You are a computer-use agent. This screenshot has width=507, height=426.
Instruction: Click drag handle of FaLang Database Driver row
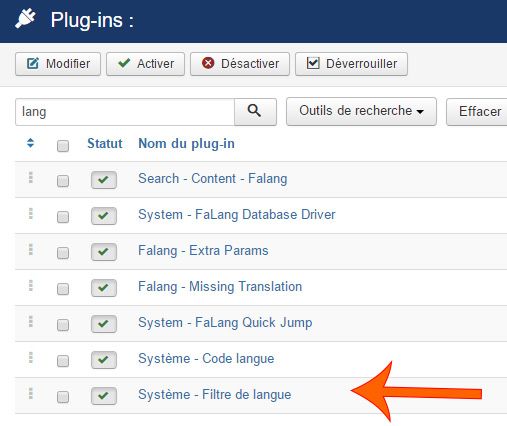(x=31, y=214)
